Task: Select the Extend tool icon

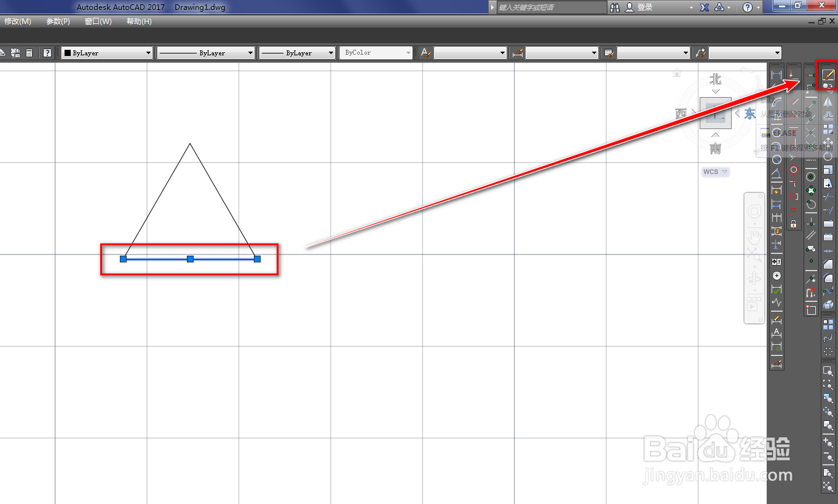Action: click(x=828, y=210)
